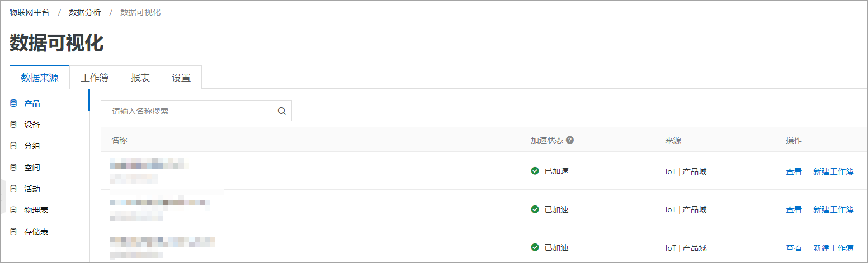Viewport: 868px width, 263px height.
Task: Click the database icon next to 活动
Action: click(13, 189)
